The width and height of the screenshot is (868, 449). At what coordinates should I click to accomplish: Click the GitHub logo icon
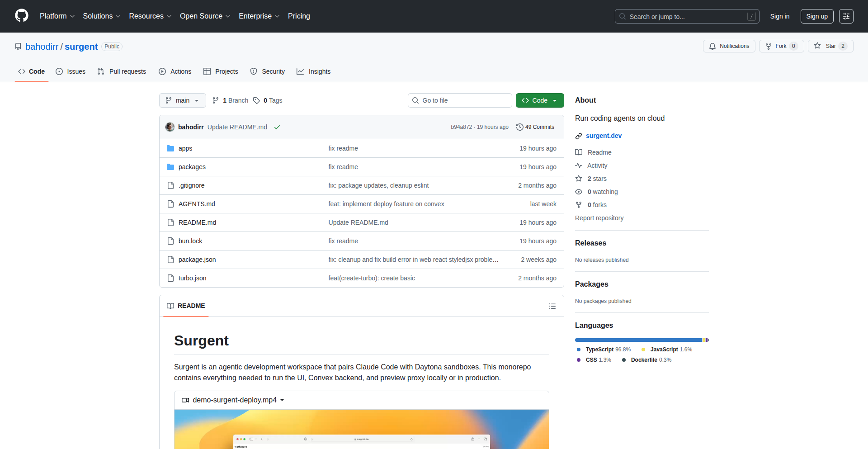pos(22,16)
